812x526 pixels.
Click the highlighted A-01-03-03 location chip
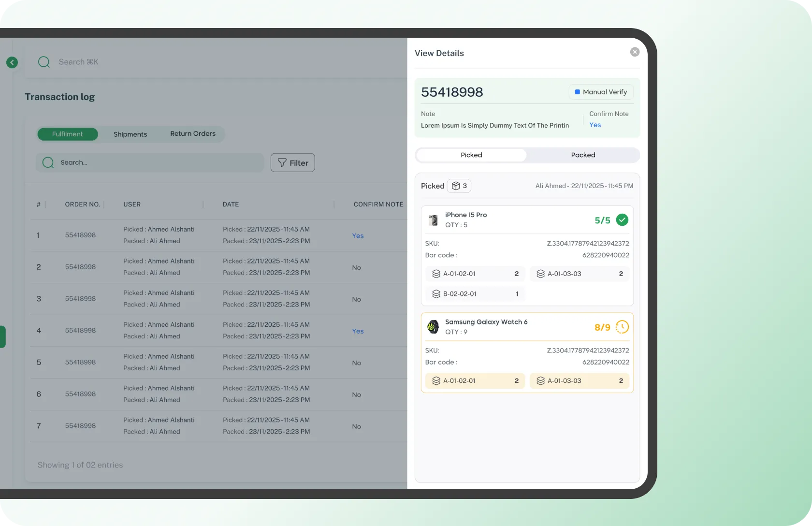pyautogui.click(x=579, y=381)
